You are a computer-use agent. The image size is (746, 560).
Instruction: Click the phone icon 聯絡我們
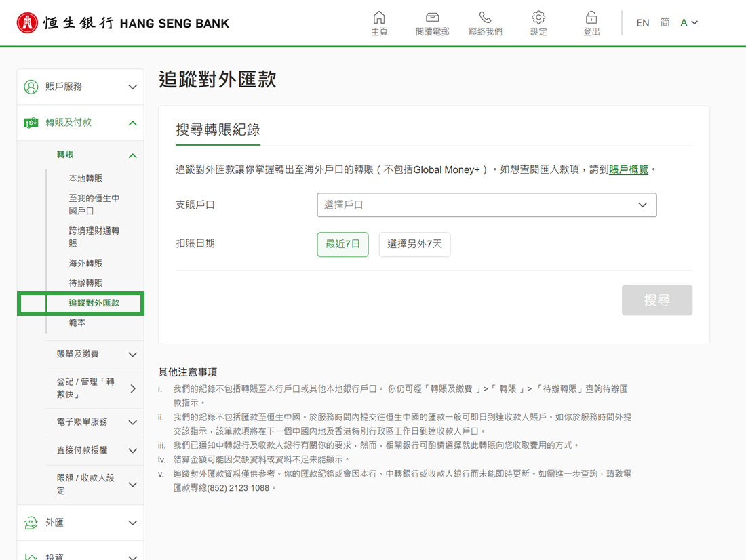tap(485, 18)
